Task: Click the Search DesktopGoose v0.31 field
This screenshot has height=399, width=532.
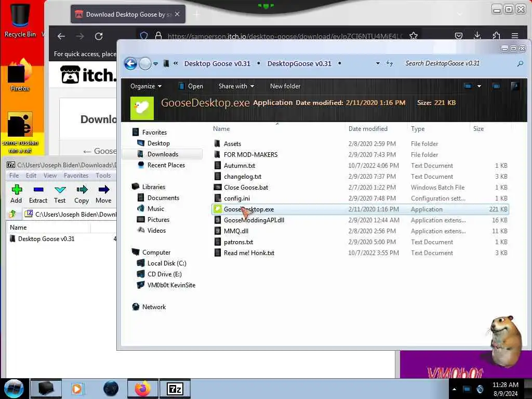Action: tap(458, 63)
